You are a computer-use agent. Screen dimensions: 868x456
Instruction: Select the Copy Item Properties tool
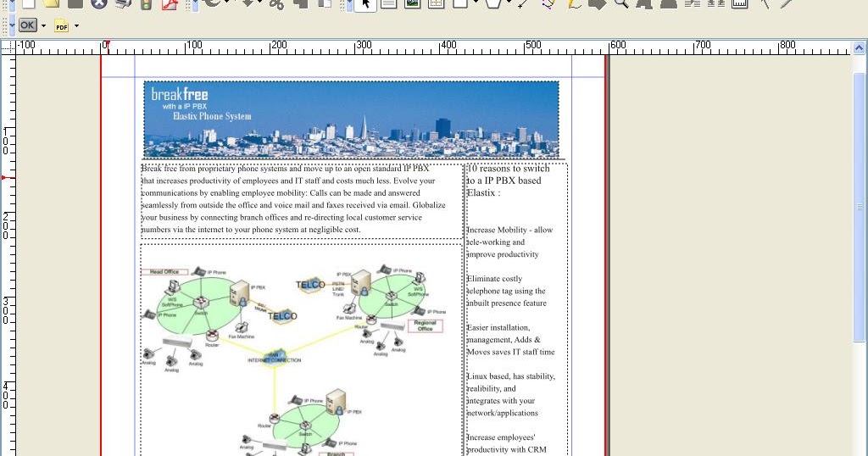click(x=765, y=3)
